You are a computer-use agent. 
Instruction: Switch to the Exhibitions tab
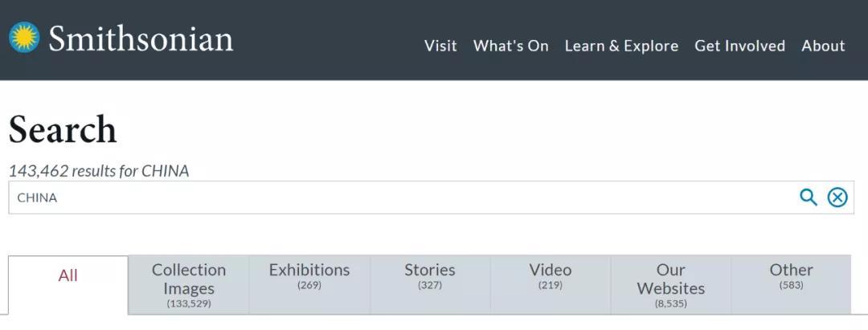pyautogui.click(x=309, y=275)
